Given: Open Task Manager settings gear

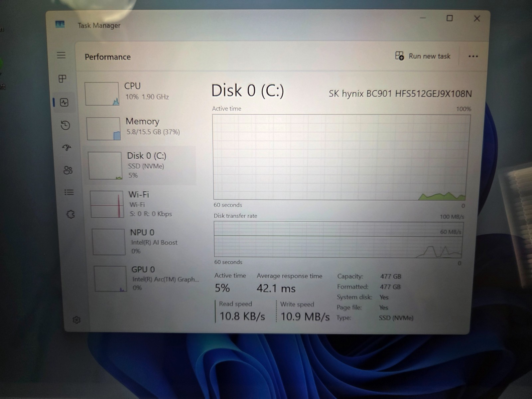Looking at the screenshot, I should (76, 320).
